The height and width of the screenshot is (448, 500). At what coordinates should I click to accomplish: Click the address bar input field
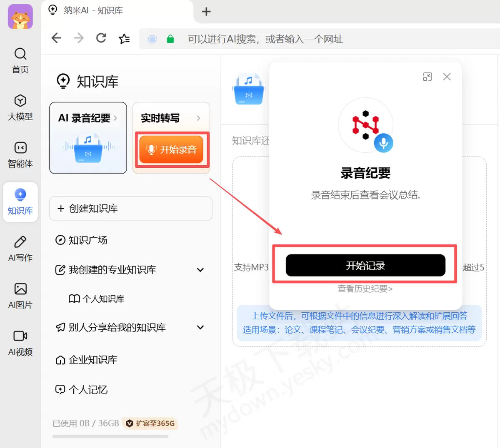(x=320, y=39)
